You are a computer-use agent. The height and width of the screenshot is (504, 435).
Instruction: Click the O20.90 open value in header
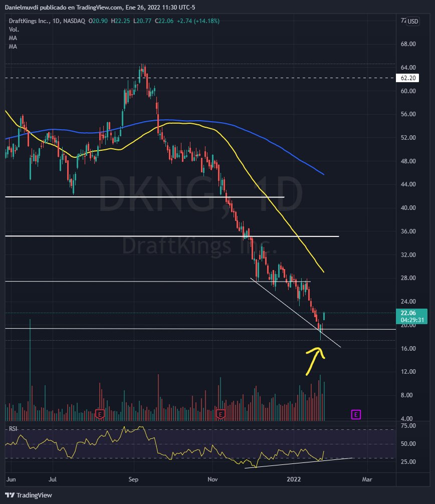click(98, 21)
